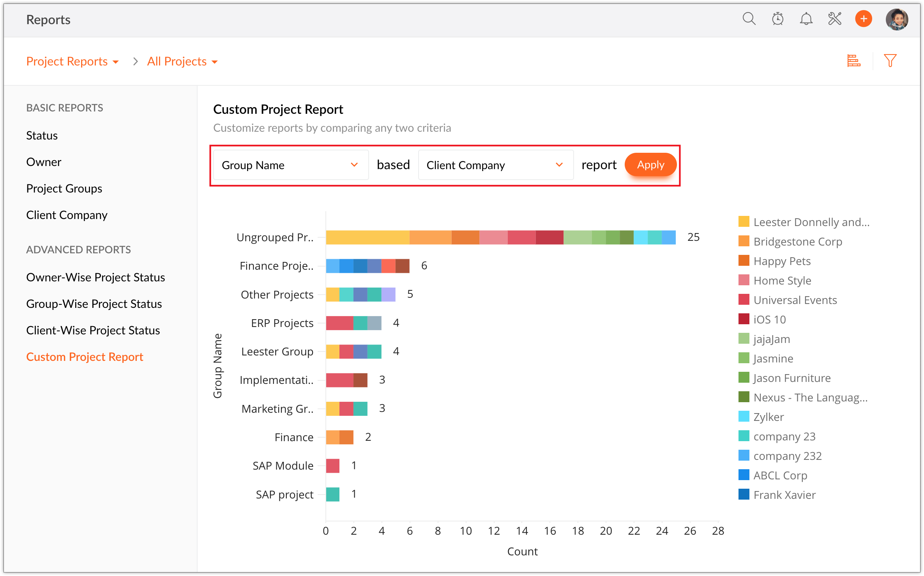This screenshot has width=924, height=576.
Task: Open the filter funnel icon
Action: click(890, 61)
